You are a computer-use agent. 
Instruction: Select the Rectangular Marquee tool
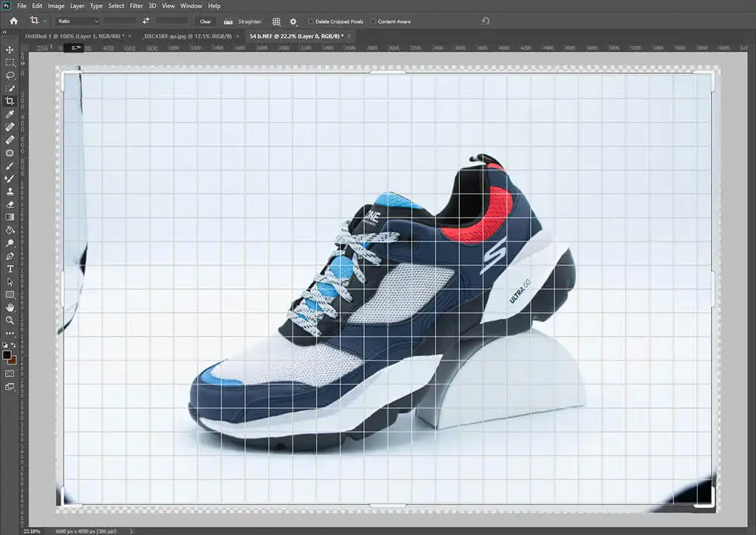point(10,63)
